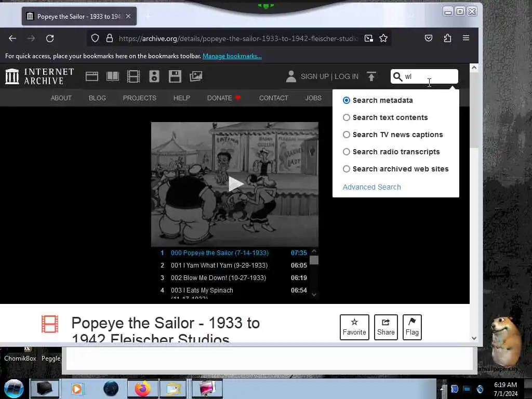Click the Favorite button
The height and width of the screenshot is (399, 532).
(354, 327)
